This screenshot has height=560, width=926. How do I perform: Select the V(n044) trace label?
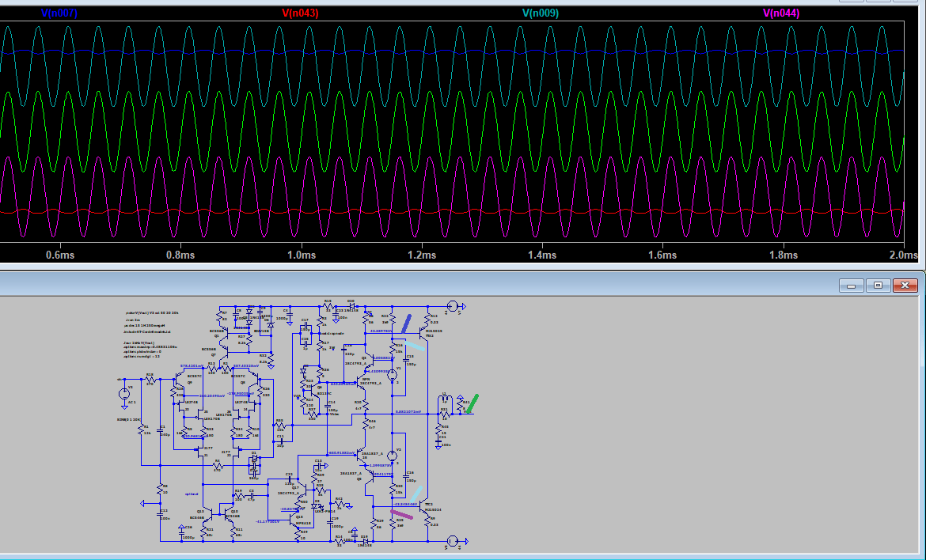pos(780,13)
